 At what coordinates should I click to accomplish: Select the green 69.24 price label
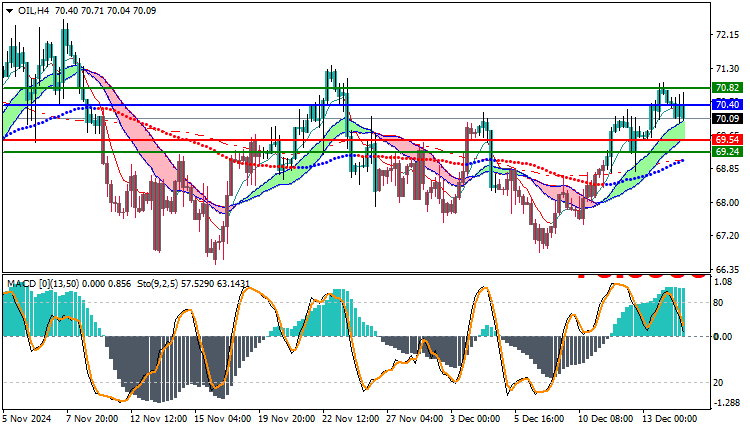pos(728,152)
